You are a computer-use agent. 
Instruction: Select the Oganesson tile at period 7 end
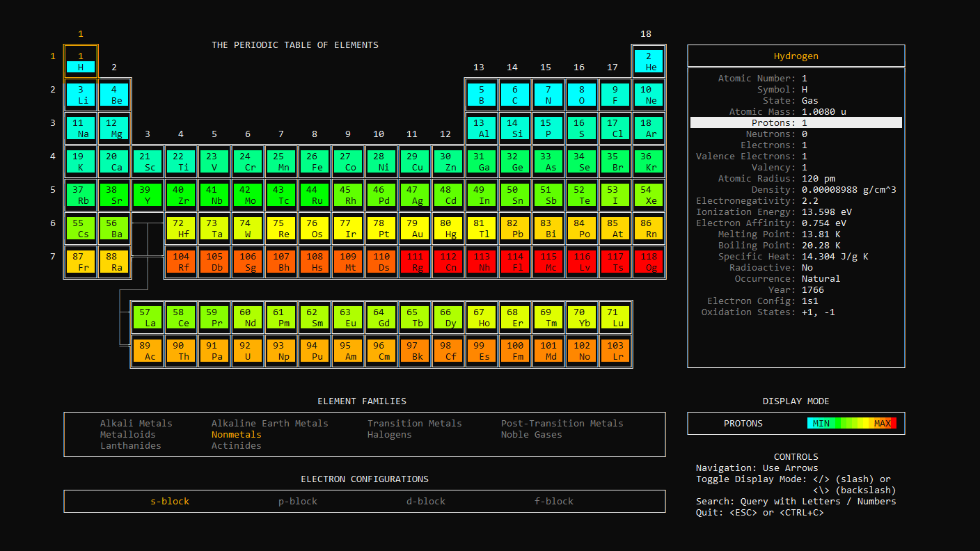649,262
